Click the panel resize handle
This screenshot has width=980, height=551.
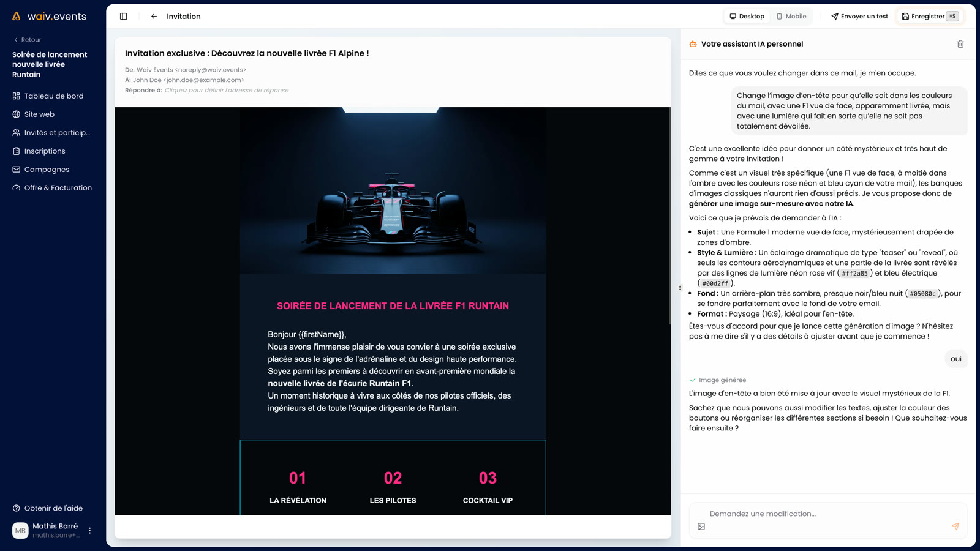(x=680, y=288)
